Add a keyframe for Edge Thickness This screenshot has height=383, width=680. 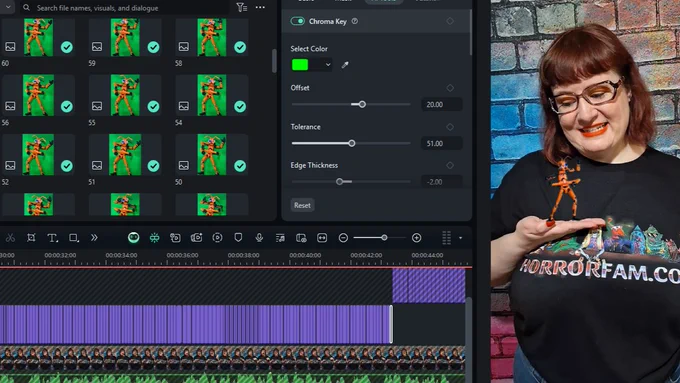pos(450,165)
